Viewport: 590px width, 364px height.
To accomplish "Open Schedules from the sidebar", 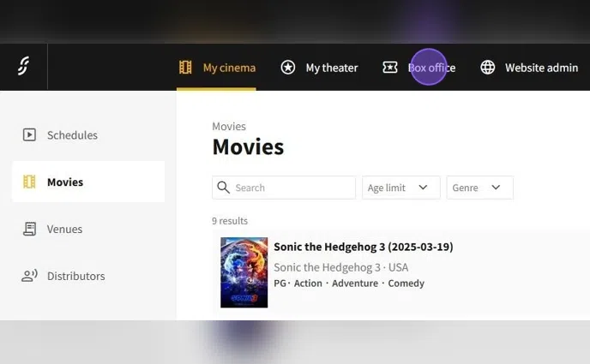I will pyautogui.click(x=72, y=135).
